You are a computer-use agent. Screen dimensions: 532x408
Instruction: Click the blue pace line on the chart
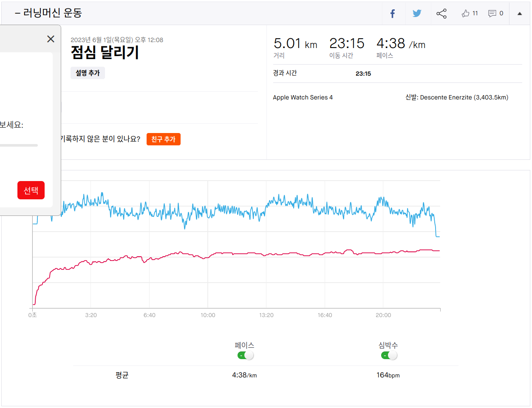pos(229,209)
